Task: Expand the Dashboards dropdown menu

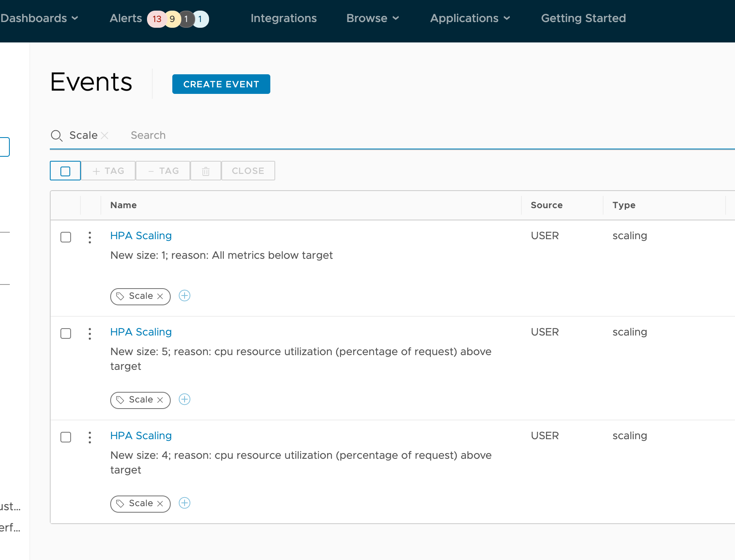Action: 39,18
